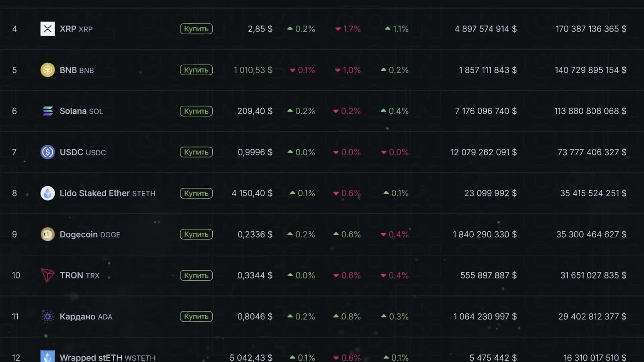Screen dimensions: 644x362
Task: Click the Lido Staked Ether icon
Action: [48, 193]
